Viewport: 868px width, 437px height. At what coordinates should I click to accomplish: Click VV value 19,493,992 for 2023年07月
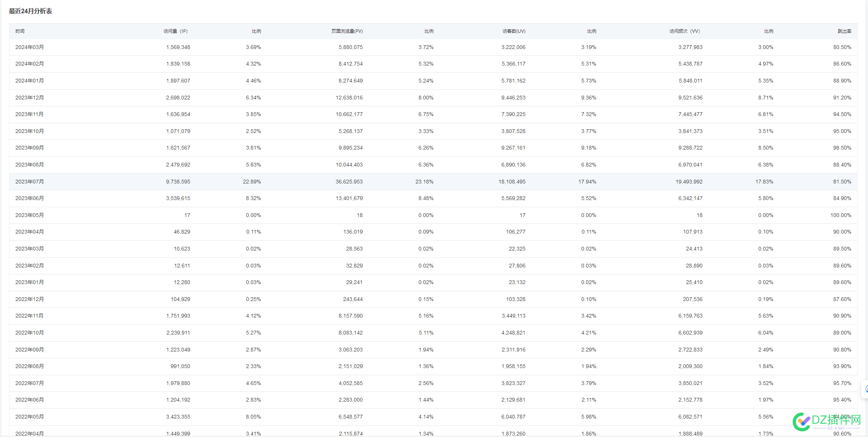(689, 182)
